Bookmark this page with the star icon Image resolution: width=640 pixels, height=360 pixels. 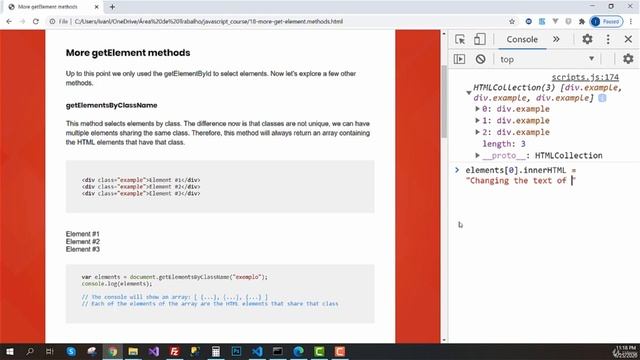point(512,21)
